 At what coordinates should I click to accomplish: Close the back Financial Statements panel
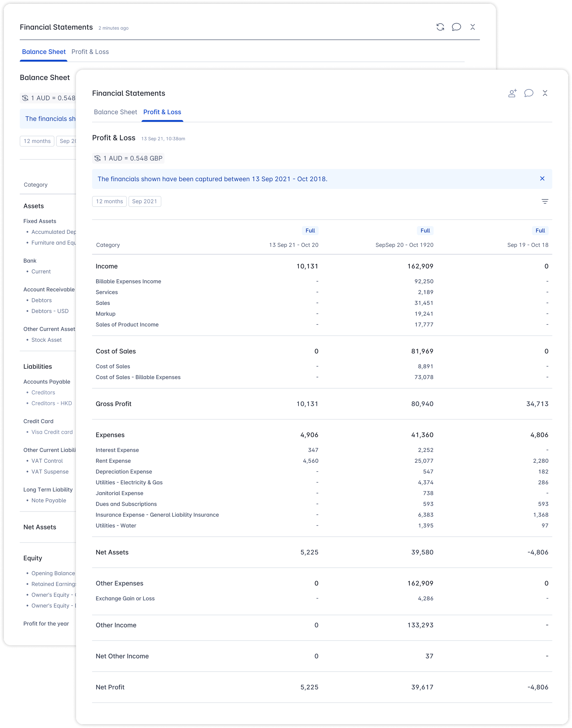point(472,27)
